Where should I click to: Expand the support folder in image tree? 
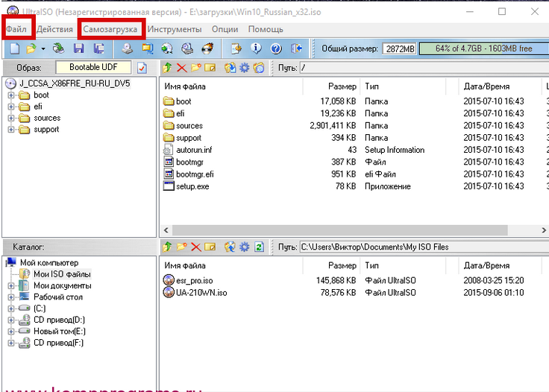(11, 130)
